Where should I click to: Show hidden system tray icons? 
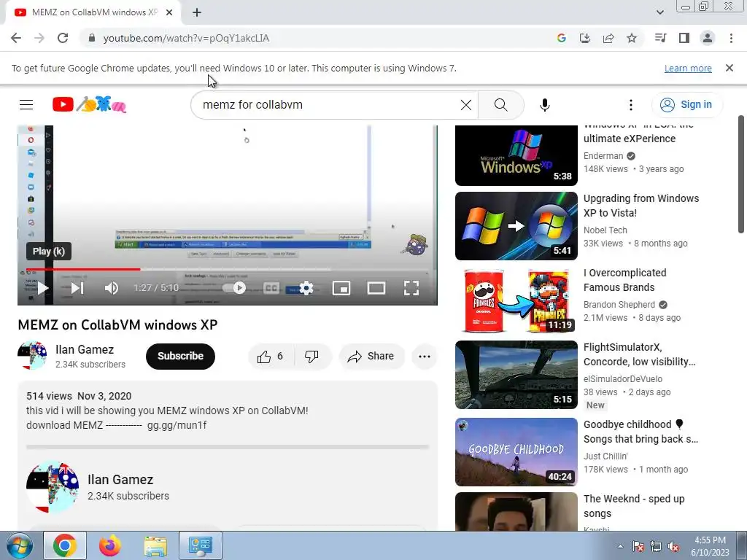click(x=620, y=546)
